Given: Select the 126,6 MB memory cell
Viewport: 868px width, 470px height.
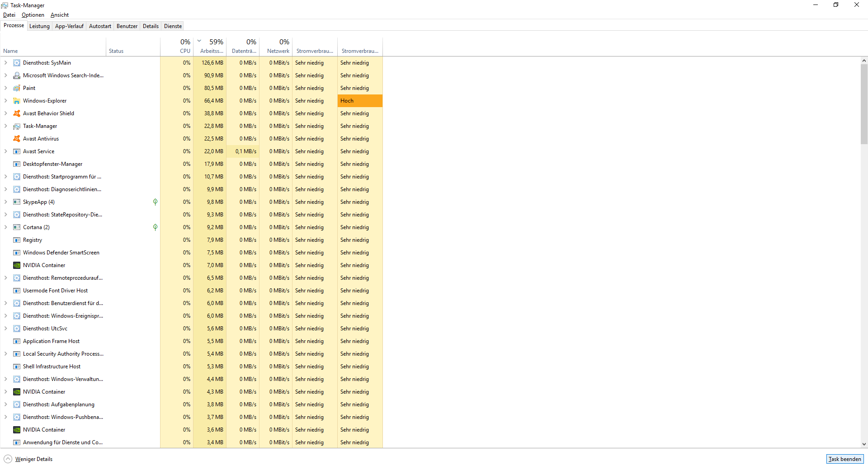Looking at the screenshot, I should pyautogui.click(x=210, y=63).
